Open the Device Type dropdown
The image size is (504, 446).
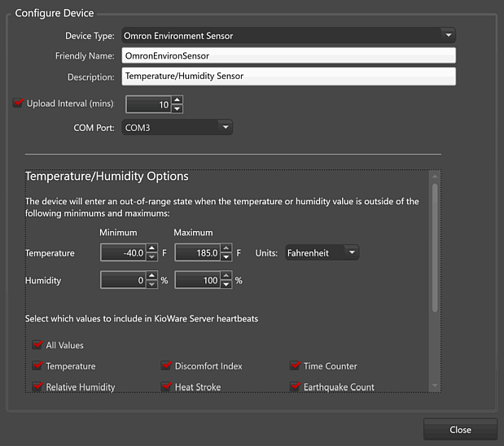pyautogui.click(x=288, y=35)
